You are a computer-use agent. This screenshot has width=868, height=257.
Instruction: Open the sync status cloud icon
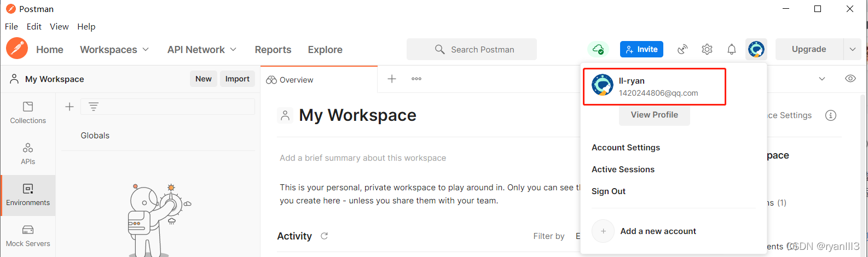pyautogui.click(x=598, y=49)
